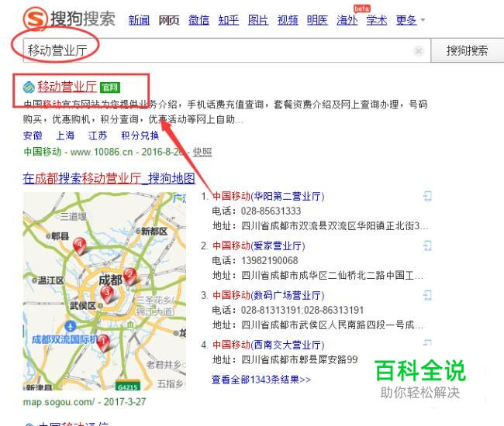
Task: Click the address of 爱家营业厅
Action: 332,276
